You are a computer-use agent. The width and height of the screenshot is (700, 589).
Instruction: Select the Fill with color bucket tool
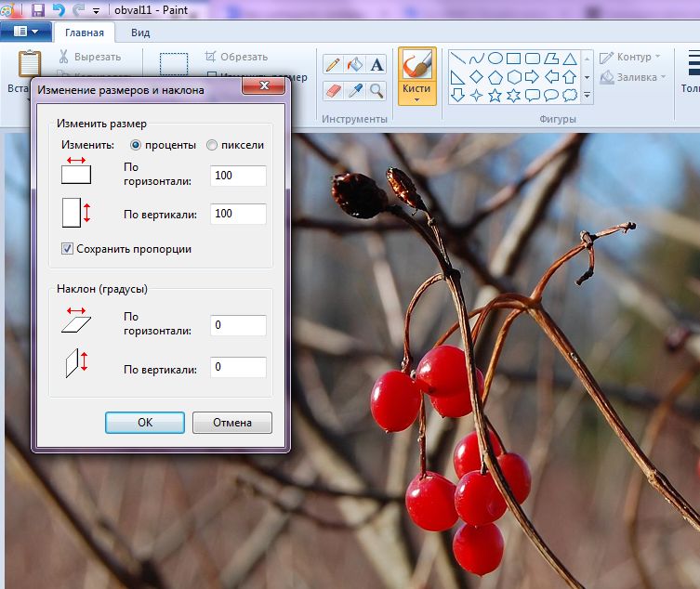[355, 65]
